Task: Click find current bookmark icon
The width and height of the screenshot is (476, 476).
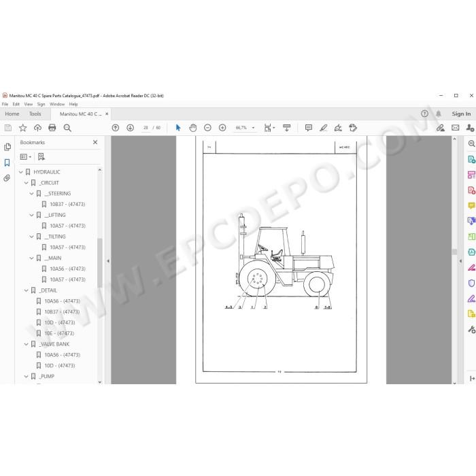Action: 41,157
